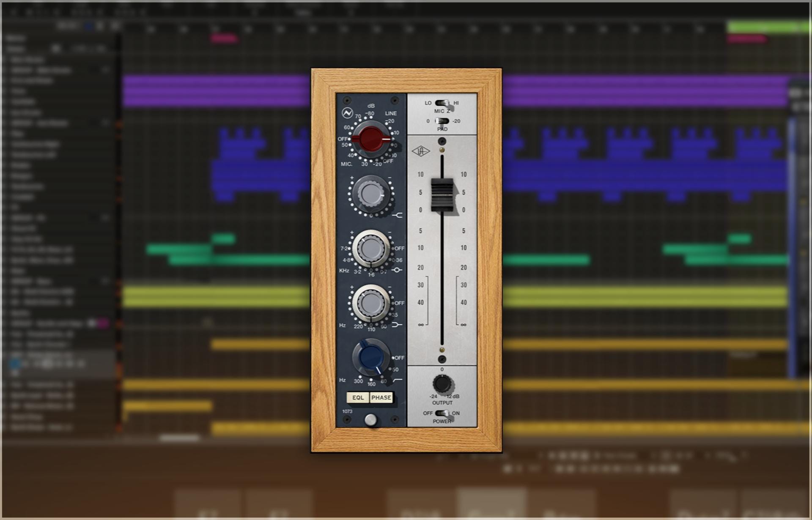Click the 50 label of high-pass filter
The width and height of the screenshot is (812, 520).
tap(395, 369)
